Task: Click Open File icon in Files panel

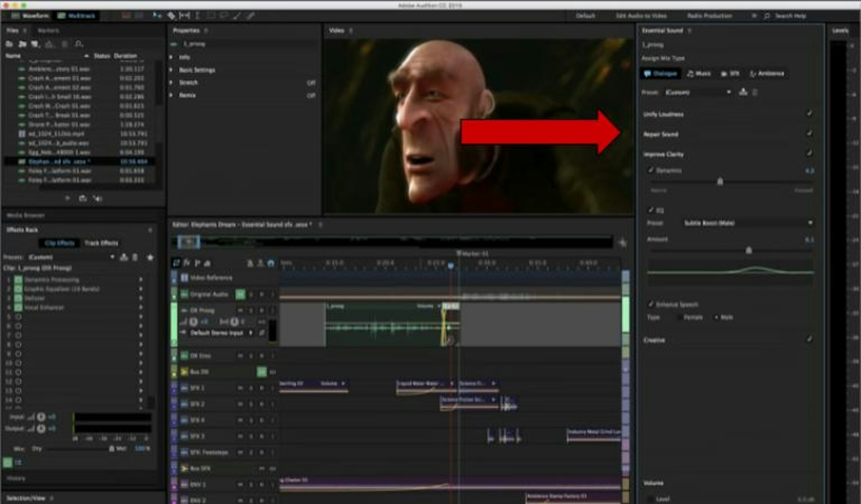Action: [x=9, y=44]
